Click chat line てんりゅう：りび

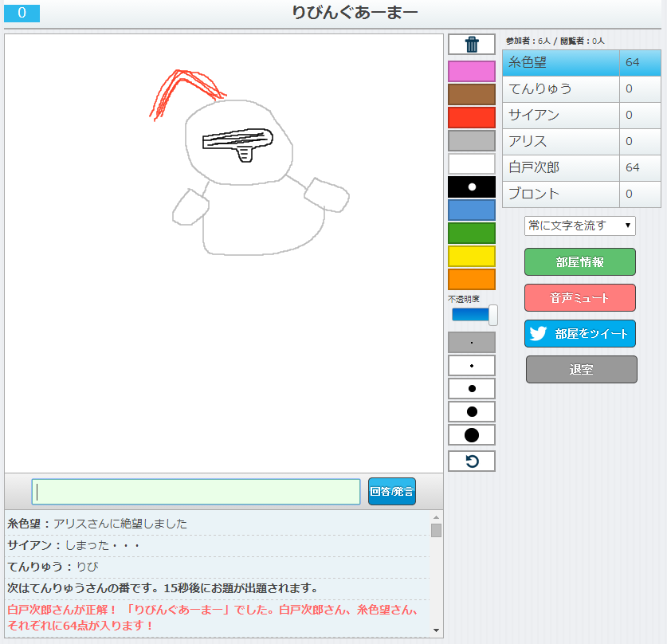(53, 567)
